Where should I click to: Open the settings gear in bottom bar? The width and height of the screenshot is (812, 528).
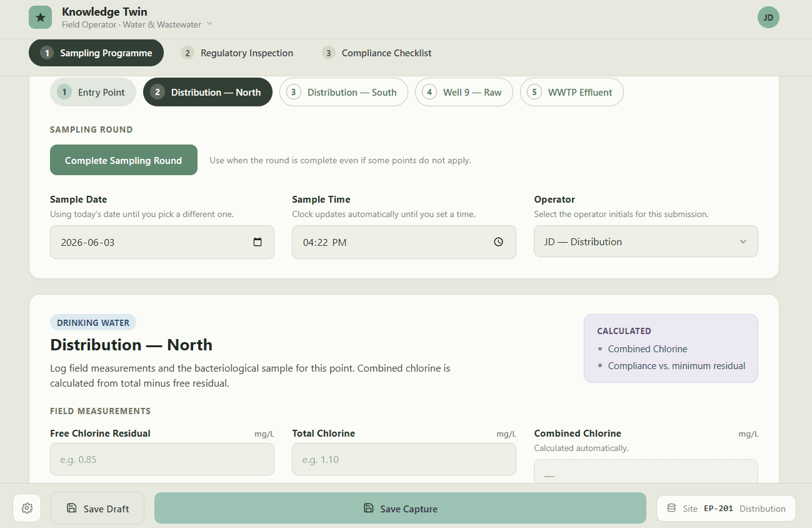click(x=27, y=508)
